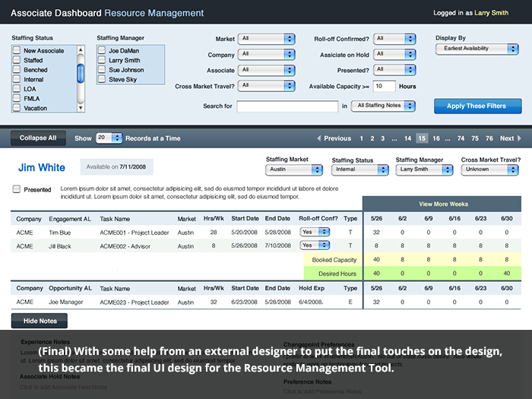Click the Staffing Status scrollbar thumb
The image size is (532, 399).
point(81,74)
